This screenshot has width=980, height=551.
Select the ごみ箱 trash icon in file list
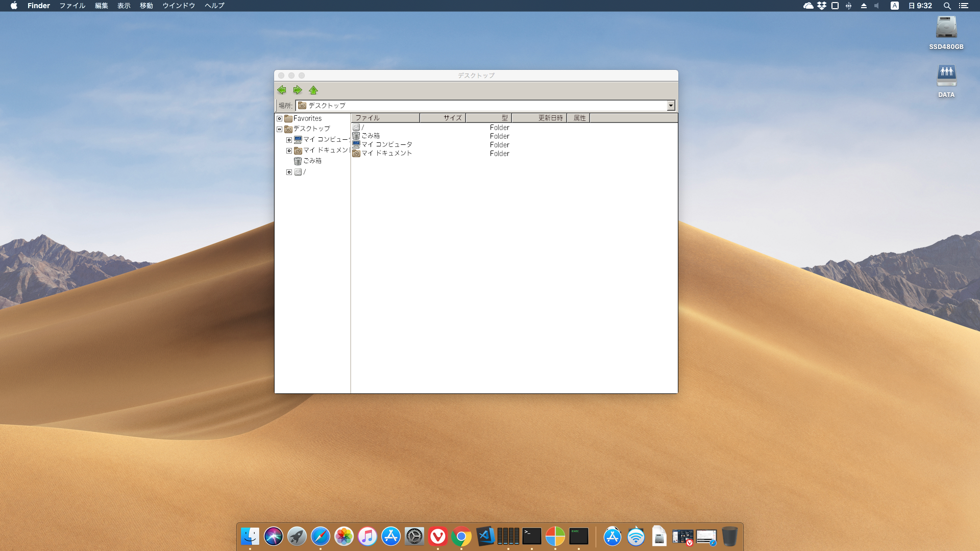coord(370,136)
